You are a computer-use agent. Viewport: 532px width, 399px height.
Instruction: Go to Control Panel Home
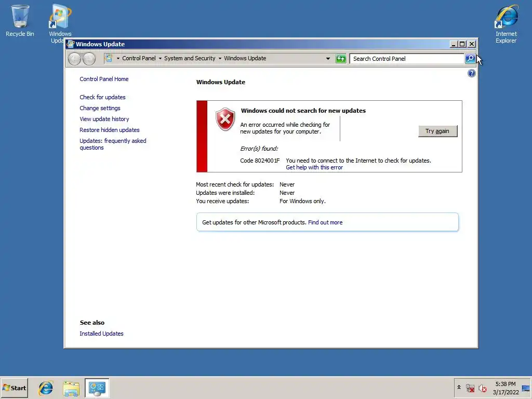coord(104,79)
